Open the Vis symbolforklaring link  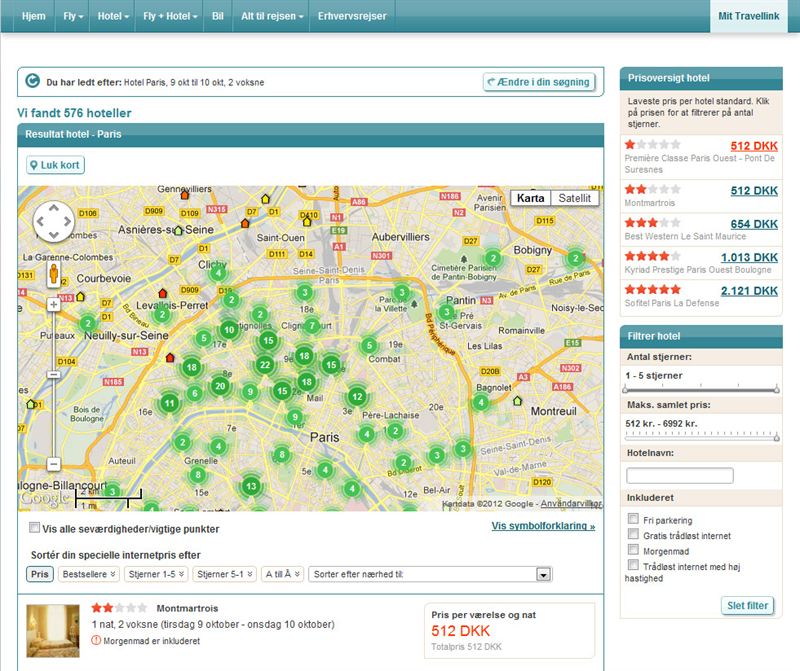click(x=543, y=526)
